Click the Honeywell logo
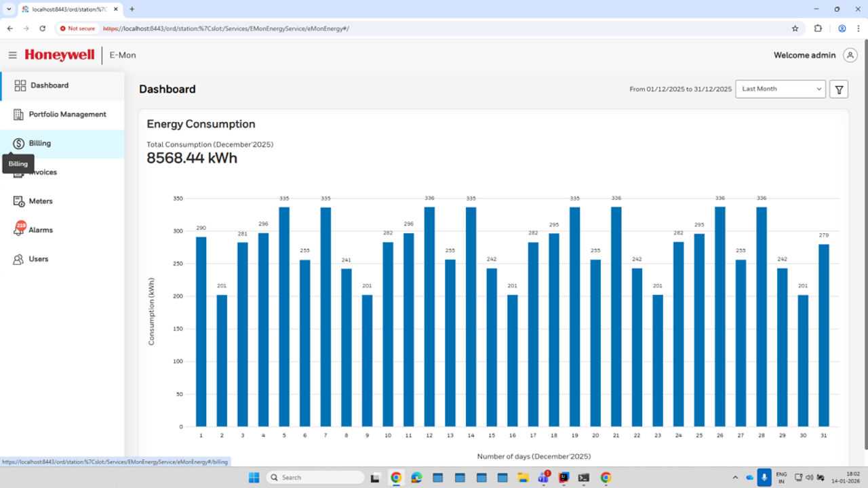Screen dimensions: 868x488 click(60, 55)
